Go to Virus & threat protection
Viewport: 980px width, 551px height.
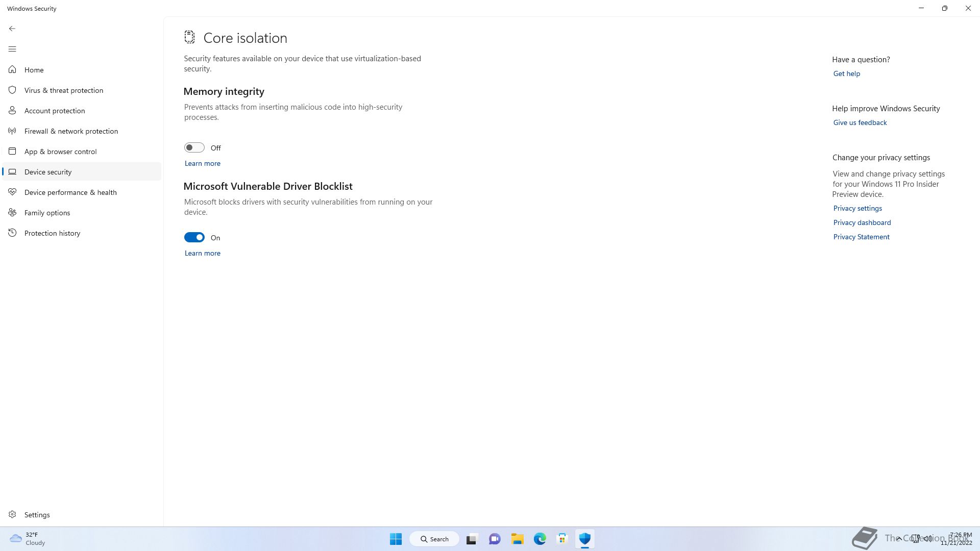[82, 90]
